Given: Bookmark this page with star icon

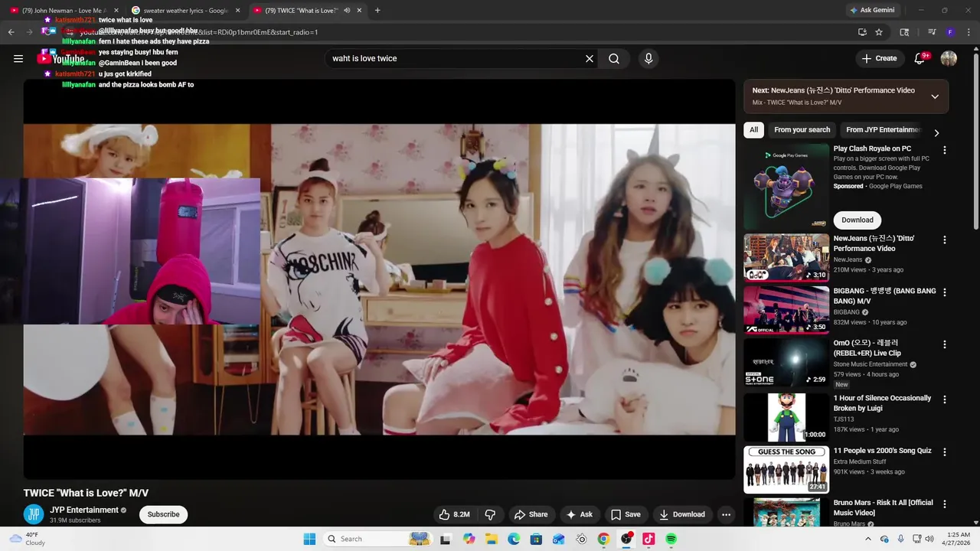Looking at the screenshot, I should coord(879,32).
